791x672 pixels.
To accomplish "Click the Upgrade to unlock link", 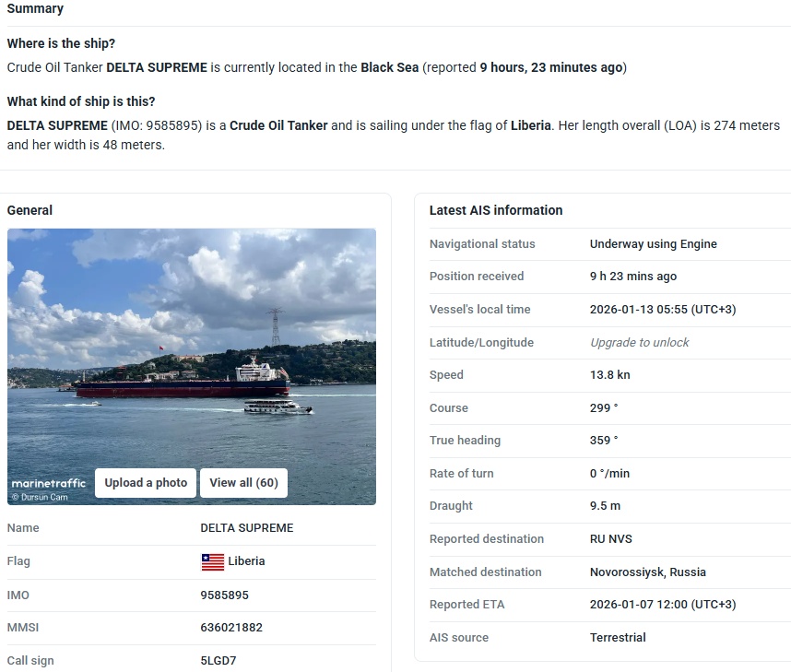I will pyautogui.click(x=639, y=342).
